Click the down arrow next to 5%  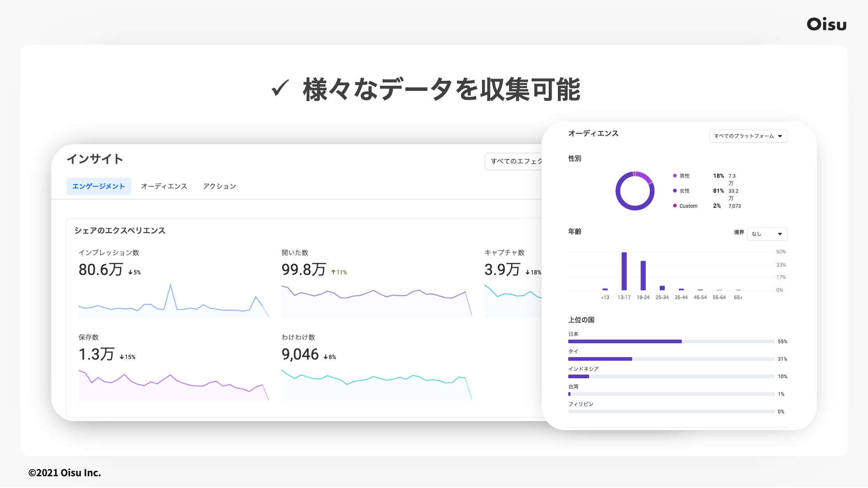point(130,272)
